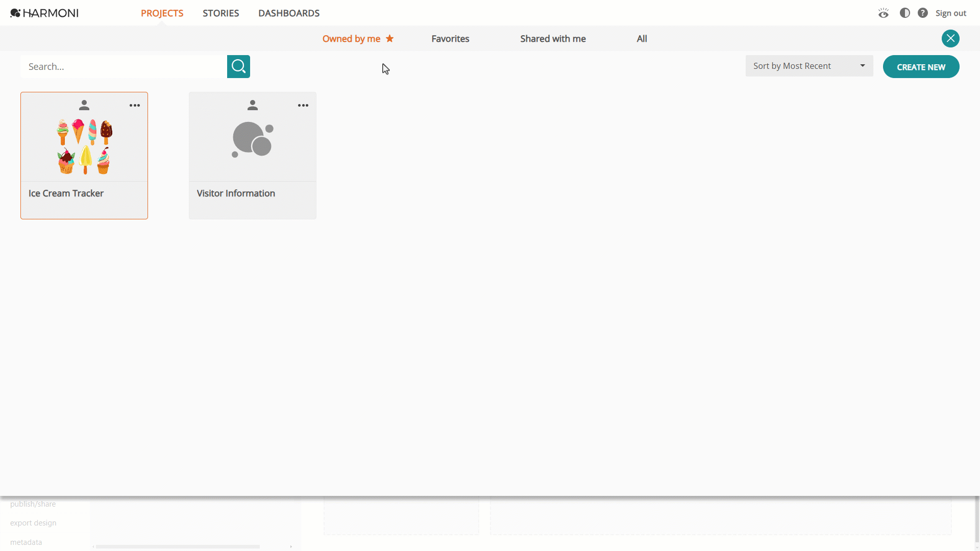
Task: Switch to the Favorites tab
Action: point(450,39)
